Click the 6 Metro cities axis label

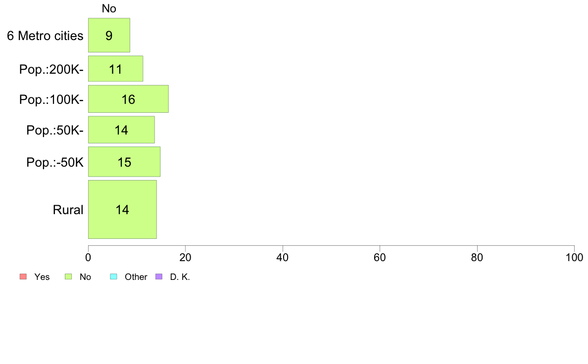tap(45, 36)
